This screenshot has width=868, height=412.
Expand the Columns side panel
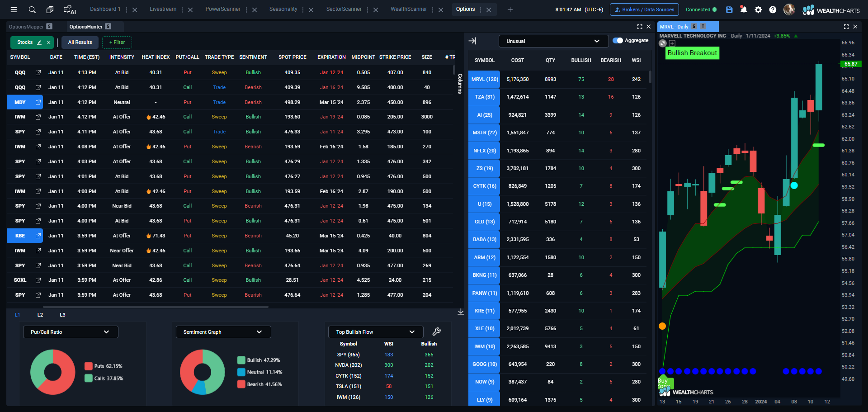460,84
